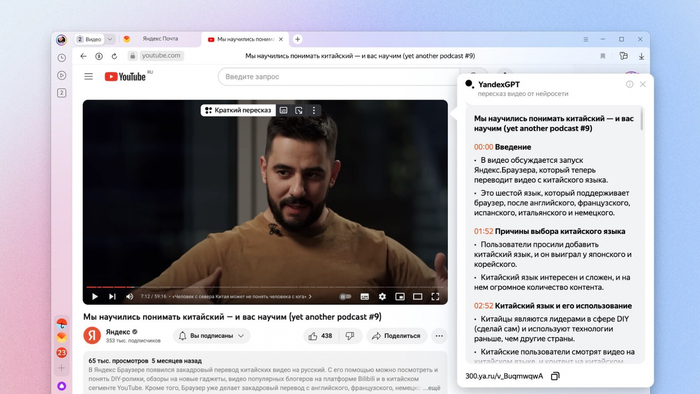This screenshot has width=700, height=394.
Task: Click the lock icon beside youtube.com
Action: pyautogui.click(x=132, y=56)
